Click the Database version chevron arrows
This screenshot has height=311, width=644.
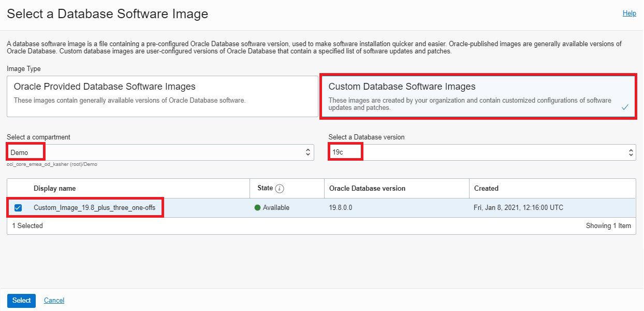point(631,151)
